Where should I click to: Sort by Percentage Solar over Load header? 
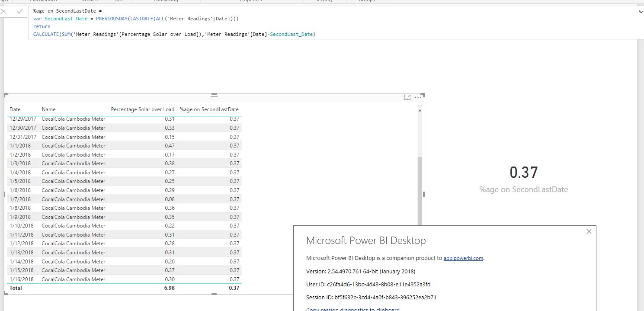(143, 109)
